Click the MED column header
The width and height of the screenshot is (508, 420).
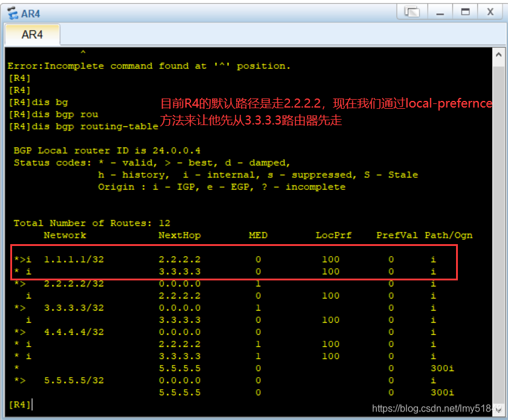click(x=258, y=235)
